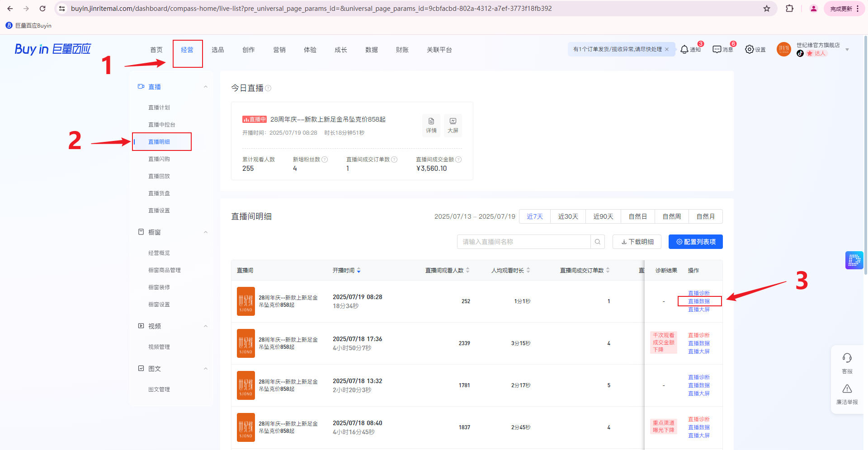The width and height of the screenshot is (868, 450).
Task: Switch date range to 近90天
Action: 603,216
